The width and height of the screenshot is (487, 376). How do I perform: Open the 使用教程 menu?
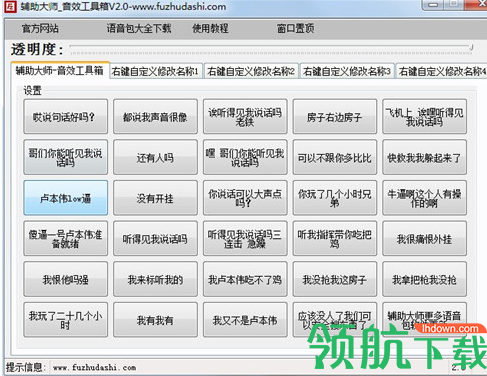pos(210,29)
